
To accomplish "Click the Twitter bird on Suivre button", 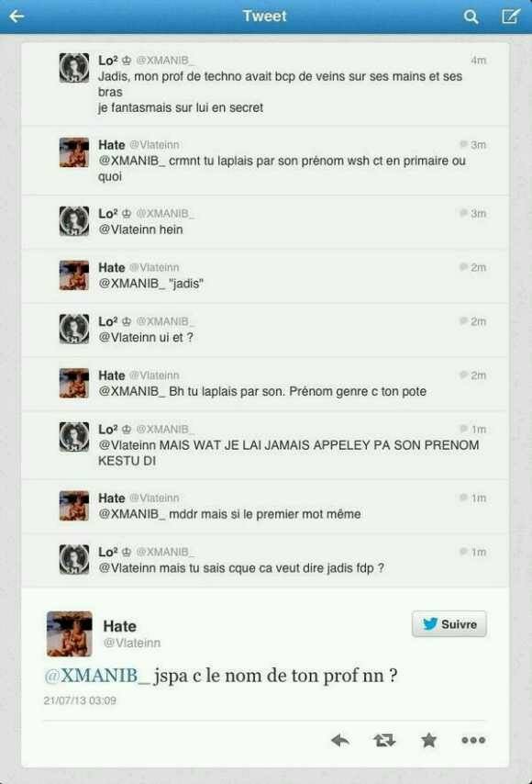I will pos(429,624).
